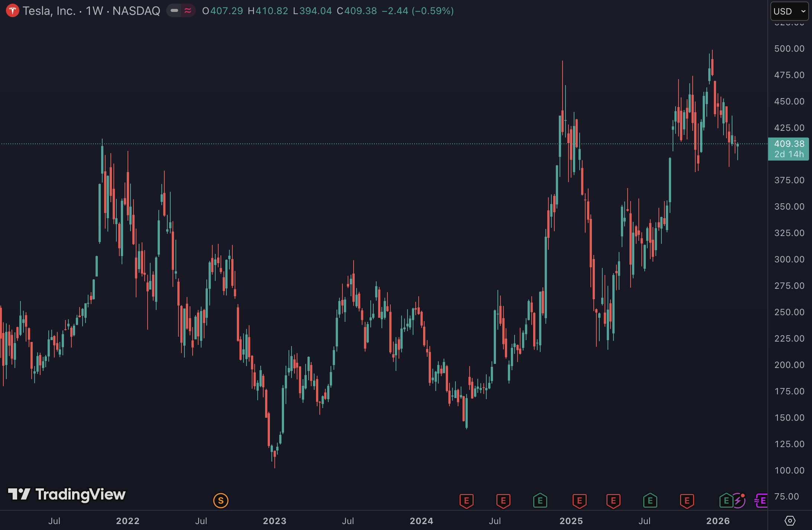
Task: Click the 450.00 price axis label
Action: 789,101
